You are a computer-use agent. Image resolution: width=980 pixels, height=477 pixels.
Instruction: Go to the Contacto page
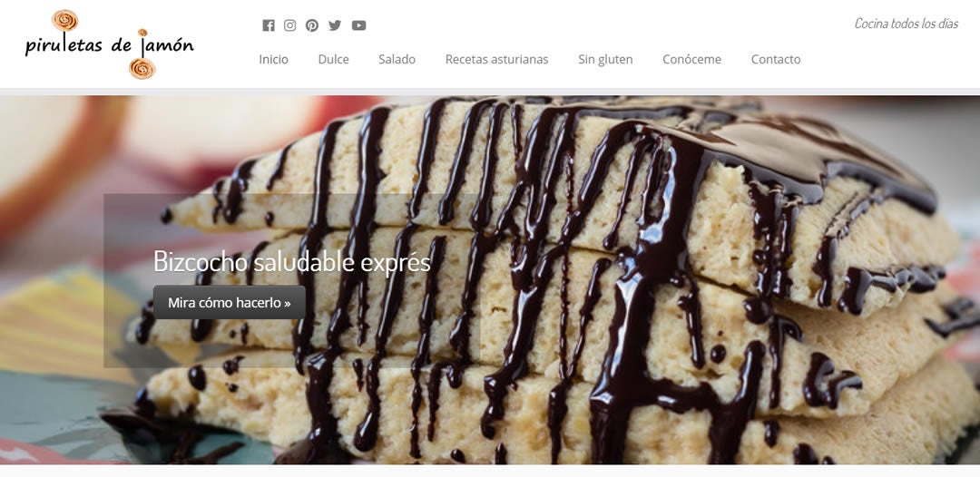(x=776, y=59)
